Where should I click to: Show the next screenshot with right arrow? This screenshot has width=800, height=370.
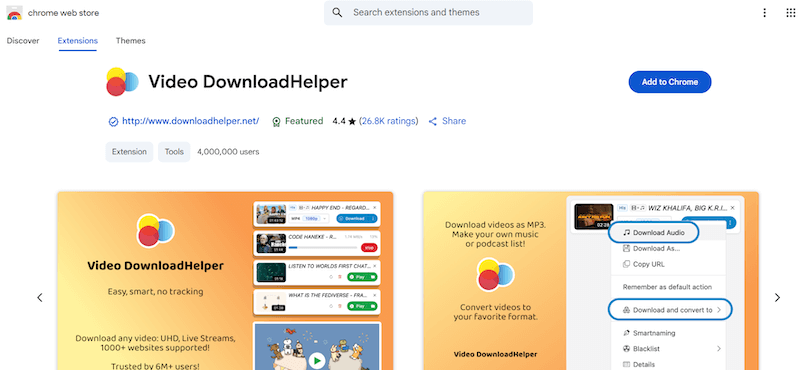(x=777, y=298)
